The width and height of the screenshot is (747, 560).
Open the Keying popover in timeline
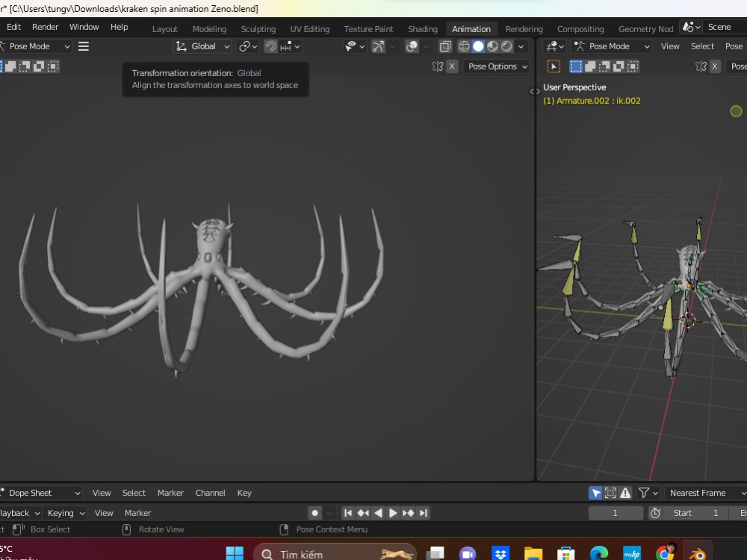click(x=66, y=513)
